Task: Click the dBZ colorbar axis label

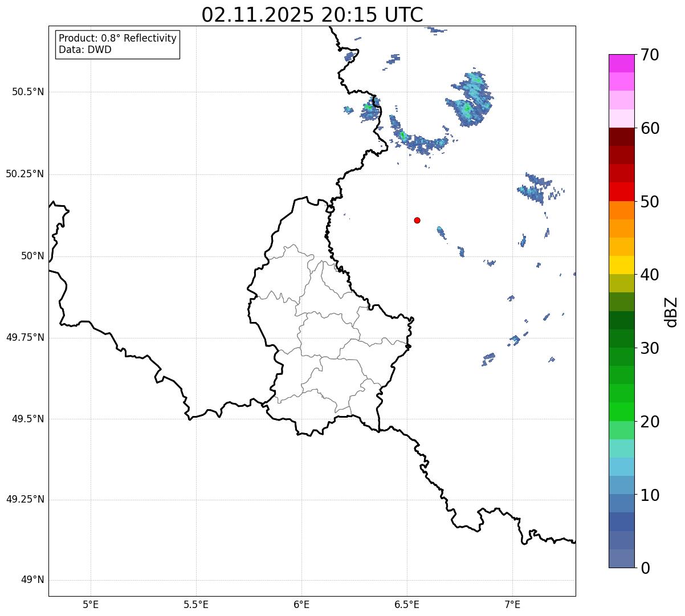Action: pyautogui.click(x=672, y=311)
